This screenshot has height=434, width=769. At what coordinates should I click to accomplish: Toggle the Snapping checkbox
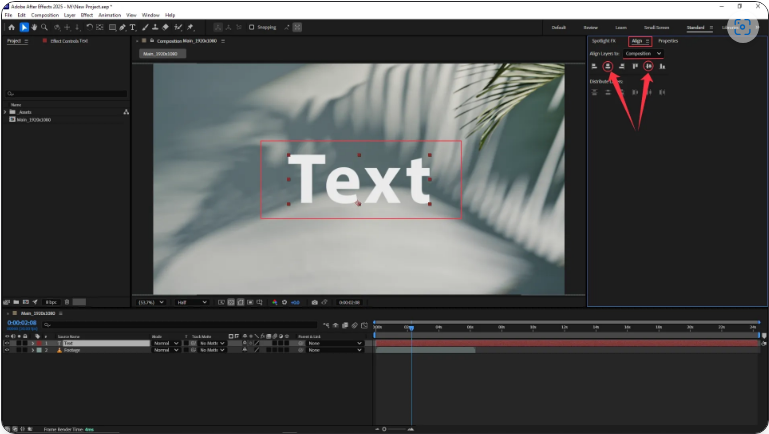click(252, 27)
